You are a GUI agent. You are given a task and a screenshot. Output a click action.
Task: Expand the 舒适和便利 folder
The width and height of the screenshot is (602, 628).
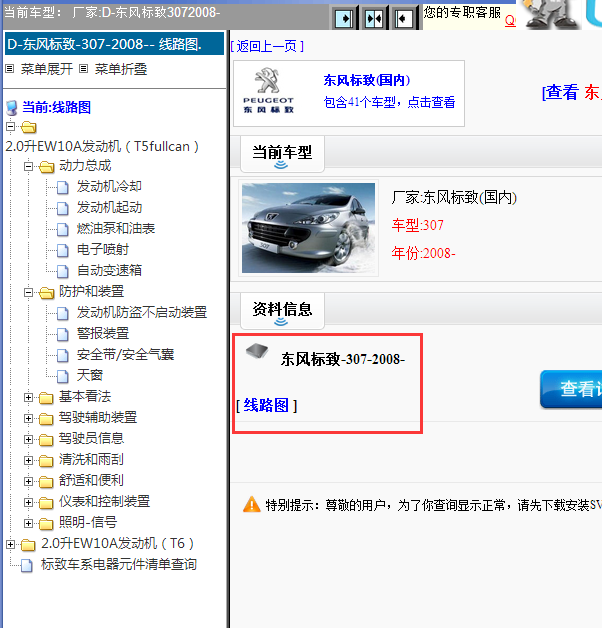pos(28,481)
